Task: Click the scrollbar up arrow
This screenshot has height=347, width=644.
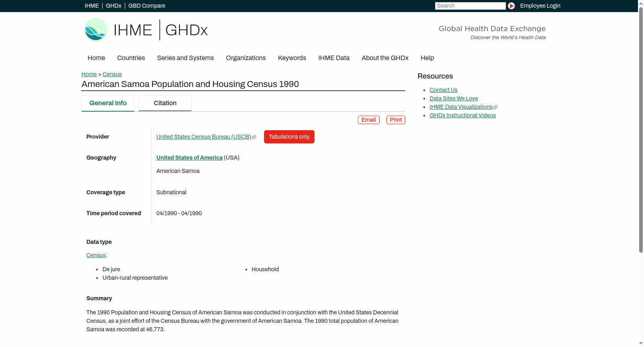Action: tap(641, 3)
